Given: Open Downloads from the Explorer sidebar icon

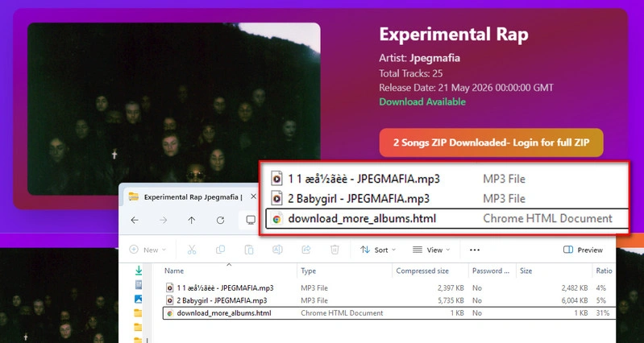Looking at the screenshot, I should [x=139, y=270].
